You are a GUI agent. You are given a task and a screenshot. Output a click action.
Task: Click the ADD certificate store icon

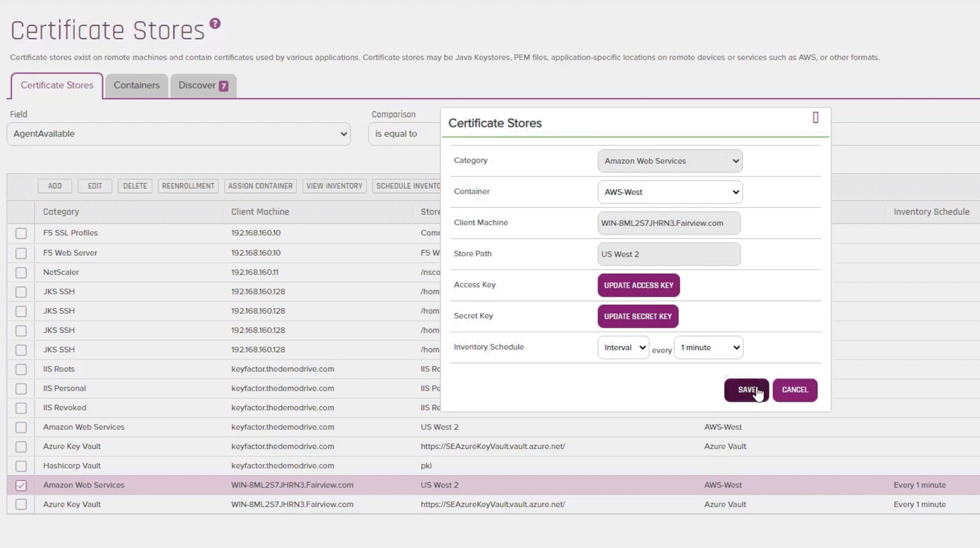55,186
